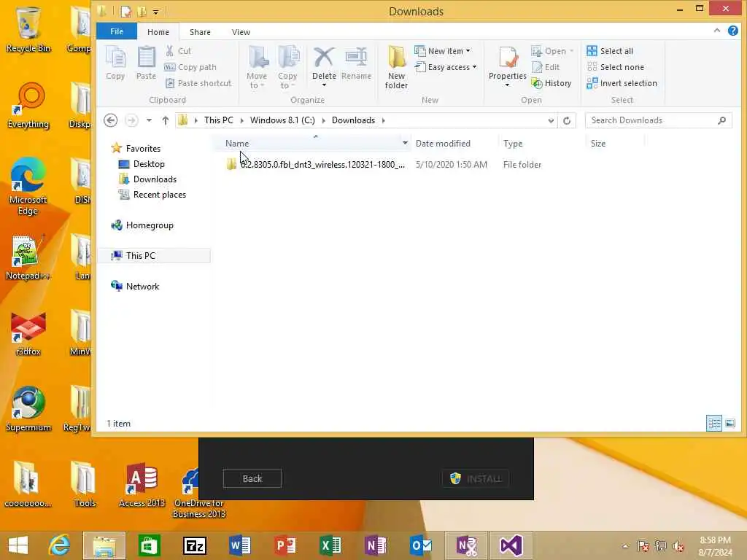The height and width of the screenshot is (560, 747).
Task: Switch to the View ribbon tab
Action: [x=241, y=32]
